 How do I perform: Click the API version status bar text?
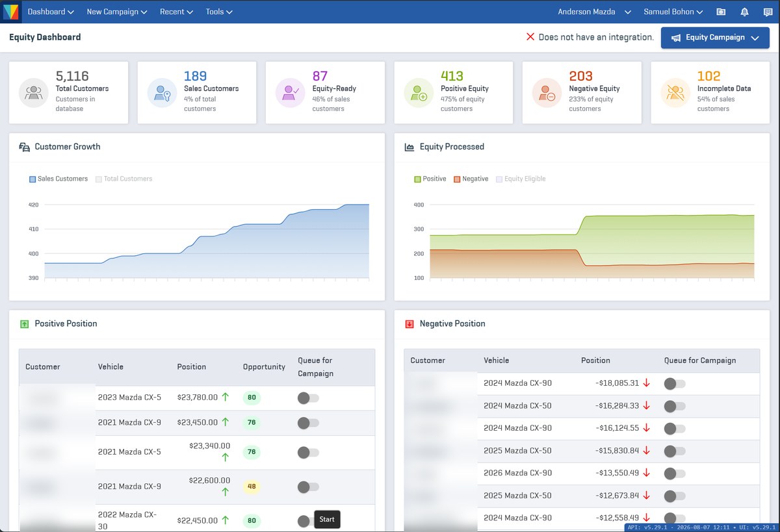pyautogui.click(x=701, y=527)
